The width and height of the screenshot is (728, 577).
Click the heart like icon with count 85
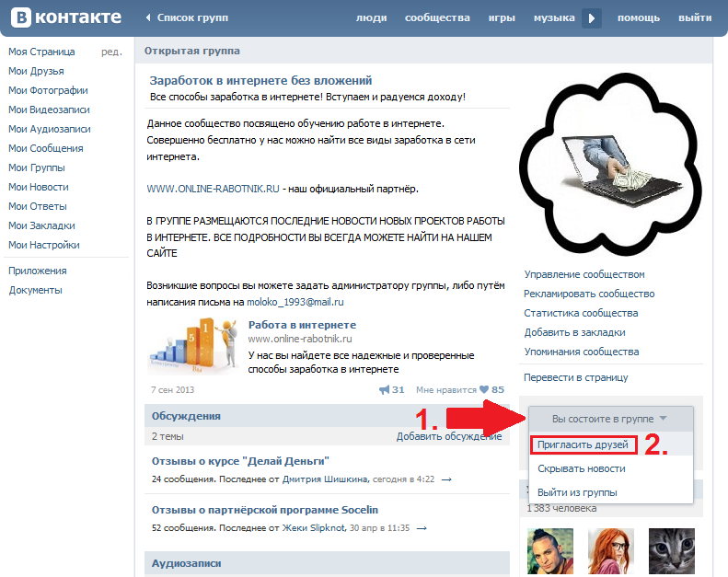click(x=484, y=389)
